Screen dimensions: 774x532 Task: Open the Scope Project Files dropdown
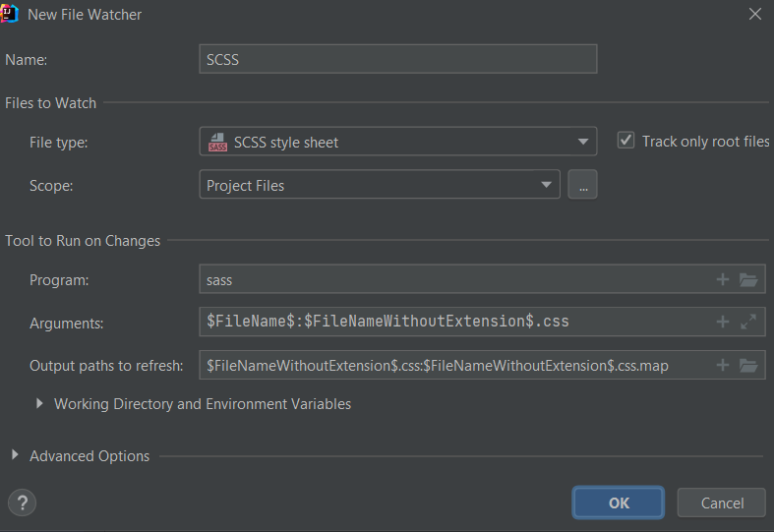(x=380, y=185)
